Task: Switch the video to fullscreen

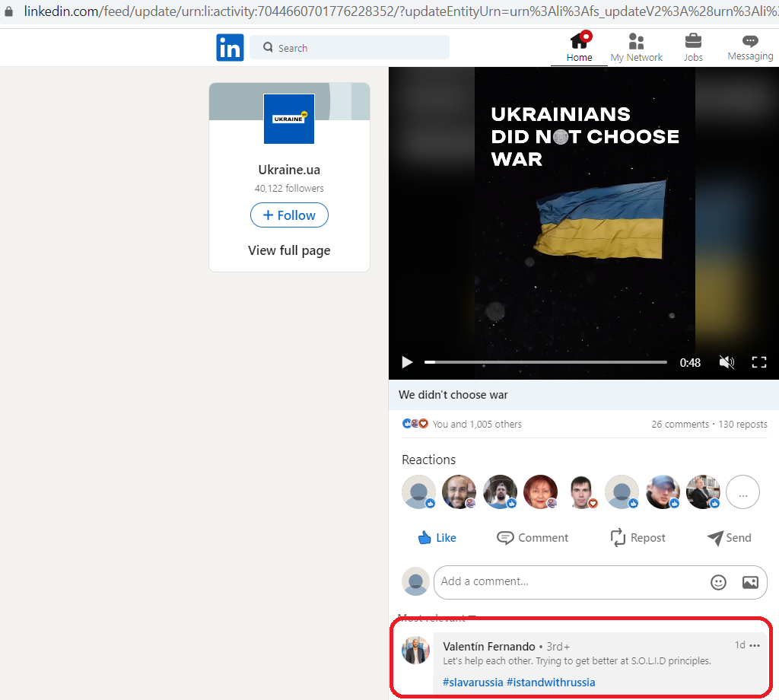Action: tap(759, 362)
